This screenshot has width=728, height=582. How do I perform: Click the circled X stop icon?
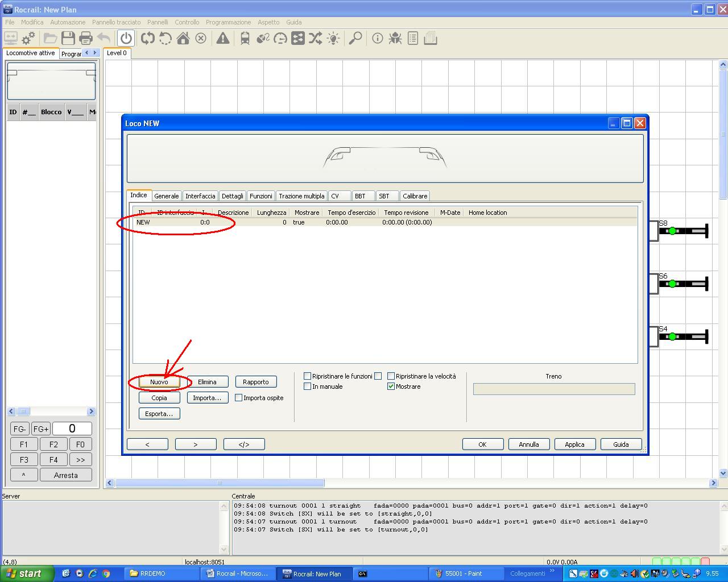point(201,38)
